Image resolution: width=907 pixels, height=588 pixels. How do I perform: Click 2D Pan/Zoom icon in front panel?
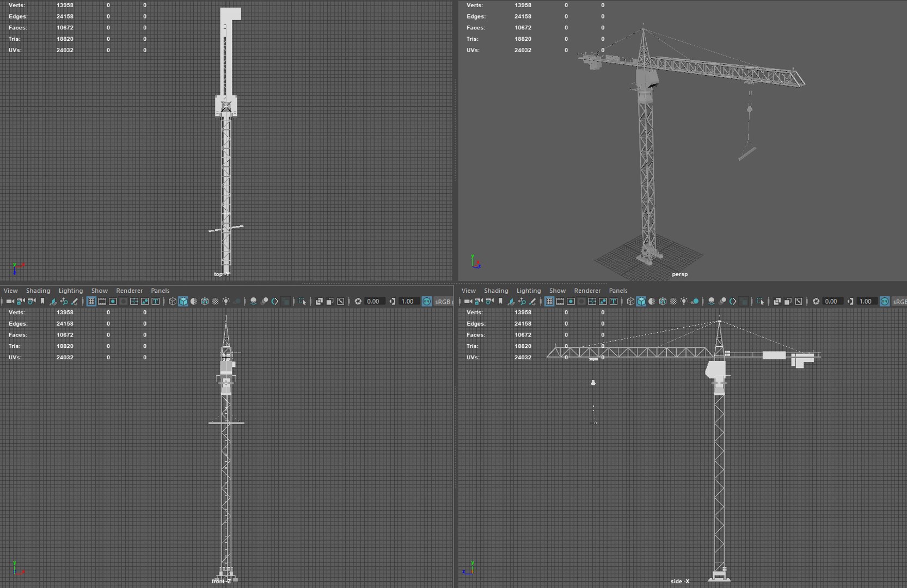[x=64, y=301]
